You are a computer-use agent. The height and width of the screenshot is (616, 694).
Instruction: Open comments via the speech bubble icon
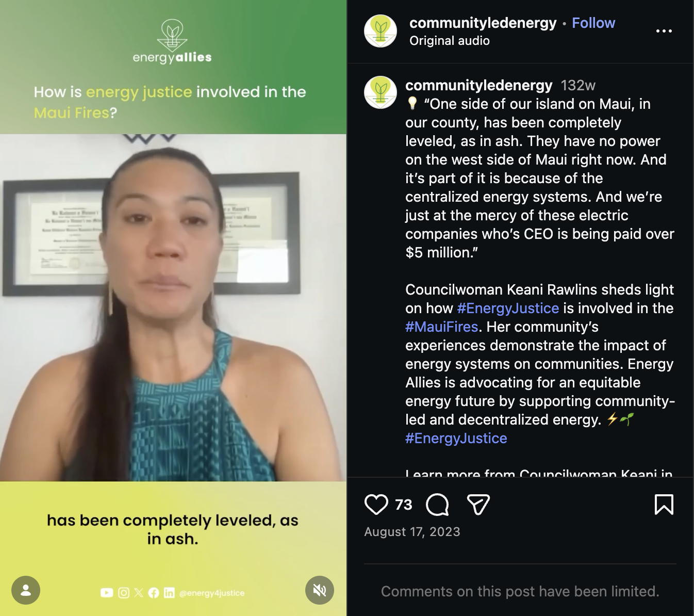(x=437, y=505)
